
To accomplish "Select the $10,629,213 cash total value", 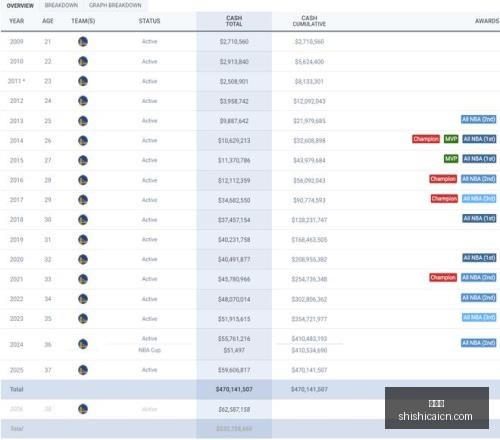I will [x=234, y=141].
